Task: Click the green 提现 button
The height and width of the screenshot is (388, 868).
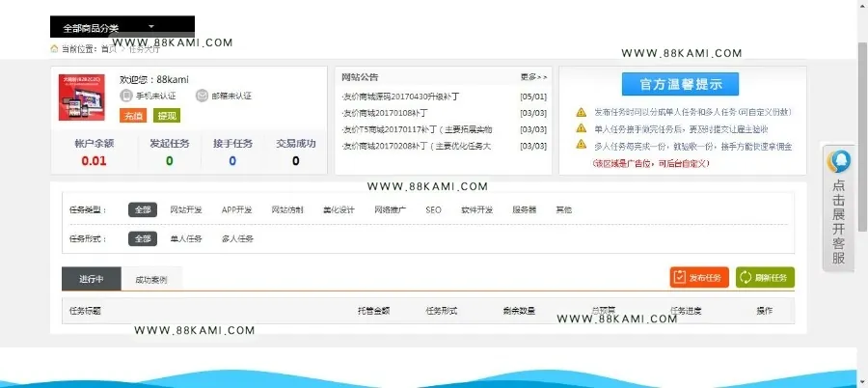Action: (x=167, y=116)
